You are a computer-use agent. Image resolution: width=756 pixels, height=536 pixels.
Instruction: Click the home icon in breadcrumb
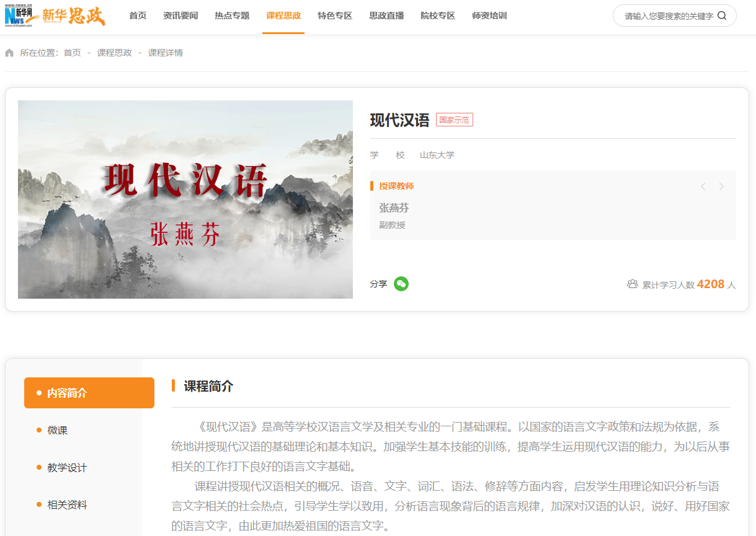pyautogui.click(x=9, y=53)
